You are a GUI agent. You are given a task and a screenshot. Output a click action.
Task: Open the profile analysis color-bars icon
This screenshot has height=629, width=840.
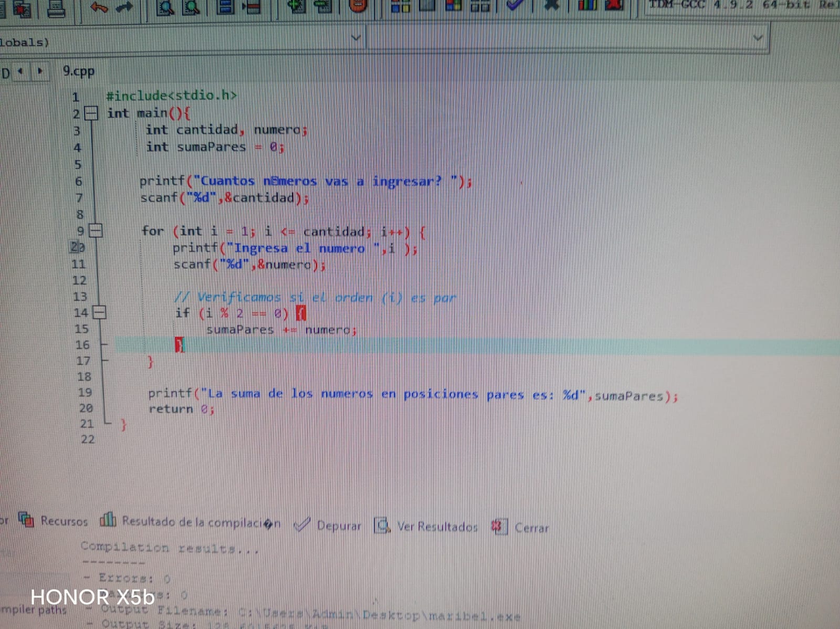(587, 5)
